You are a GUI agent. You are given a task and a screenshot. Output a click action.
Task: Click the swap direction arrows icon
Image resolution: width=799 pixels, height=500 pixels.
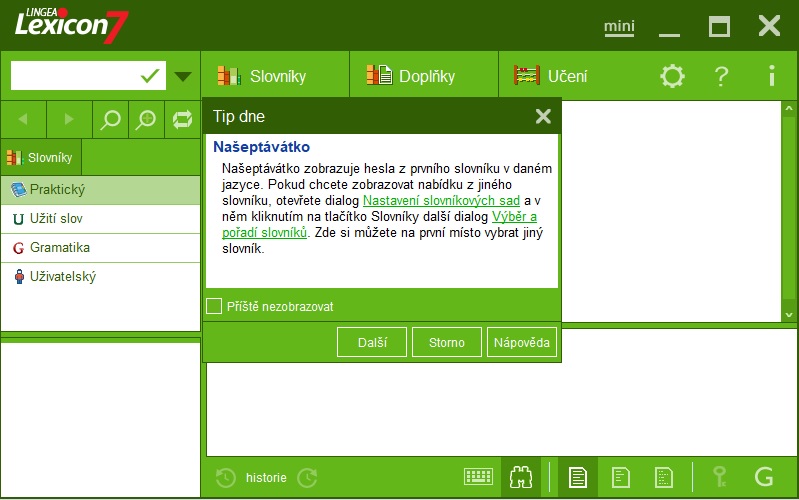[x=182, y=120]
